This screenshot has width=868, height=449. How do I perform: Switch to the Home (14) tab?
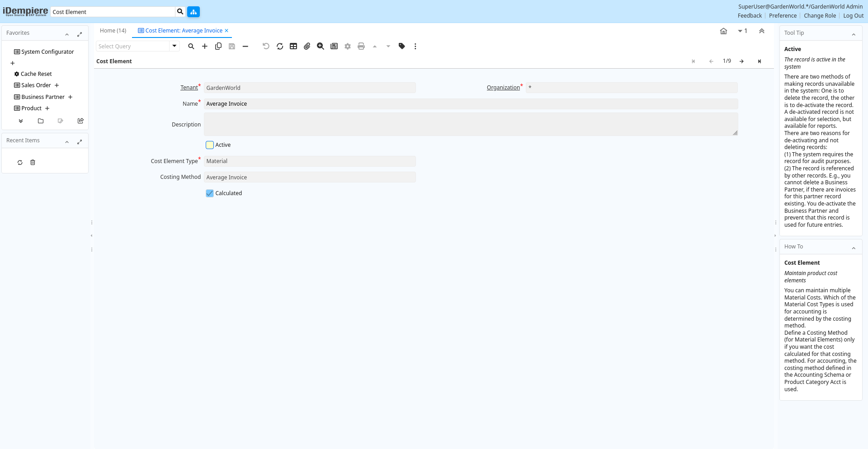pos(113,31)
